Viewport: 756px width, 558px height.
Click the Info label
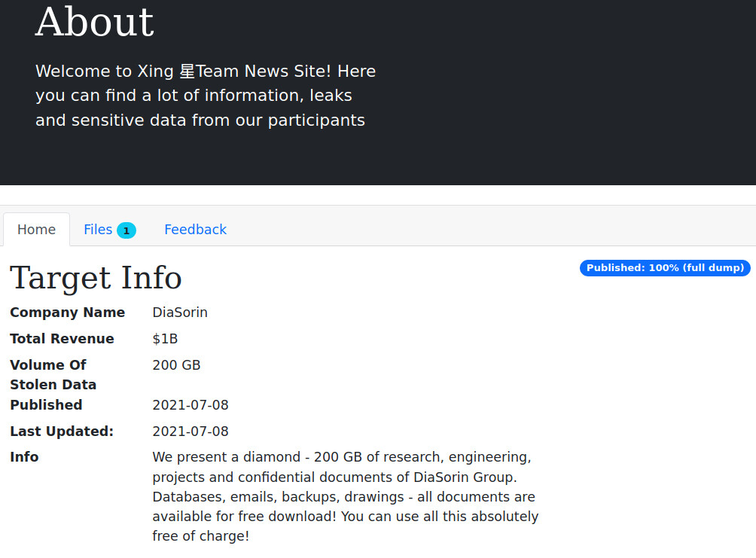[x=24, y=457]
